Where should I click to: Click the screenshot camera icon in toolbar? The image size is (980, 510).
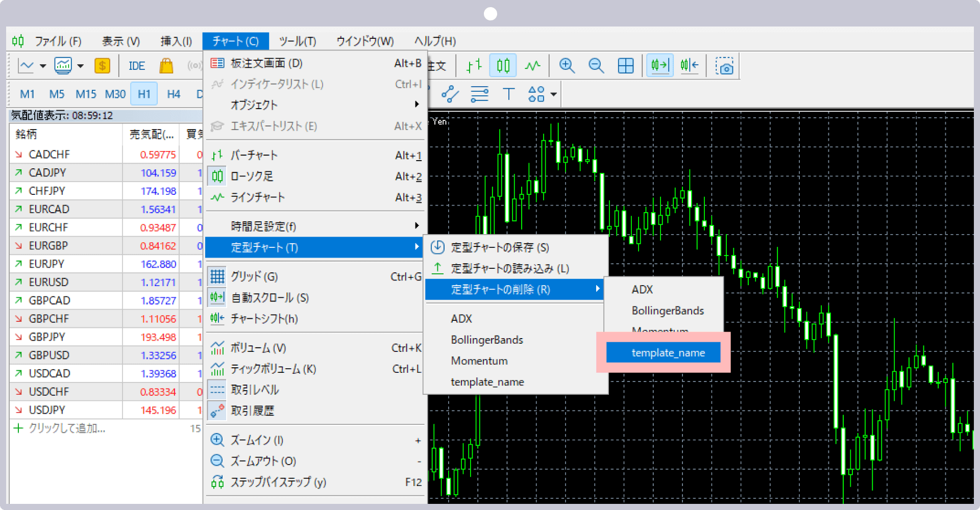pos(724,66)
